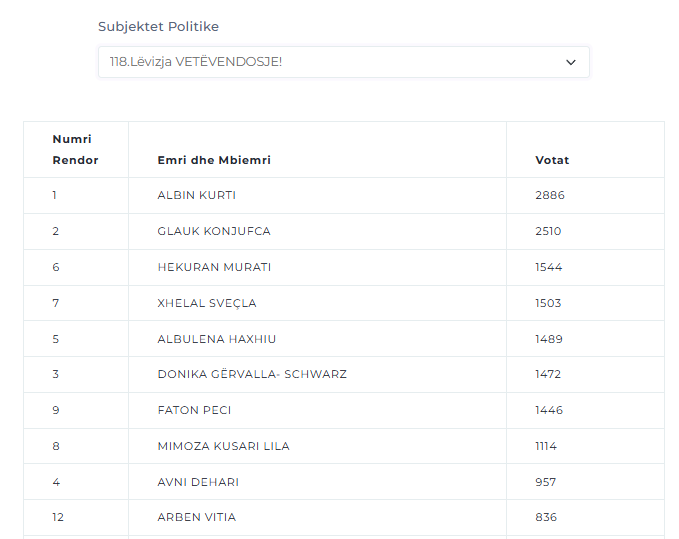Click the dropdown chevron arrow icon
679x539 pixels.
click(571, 62)
